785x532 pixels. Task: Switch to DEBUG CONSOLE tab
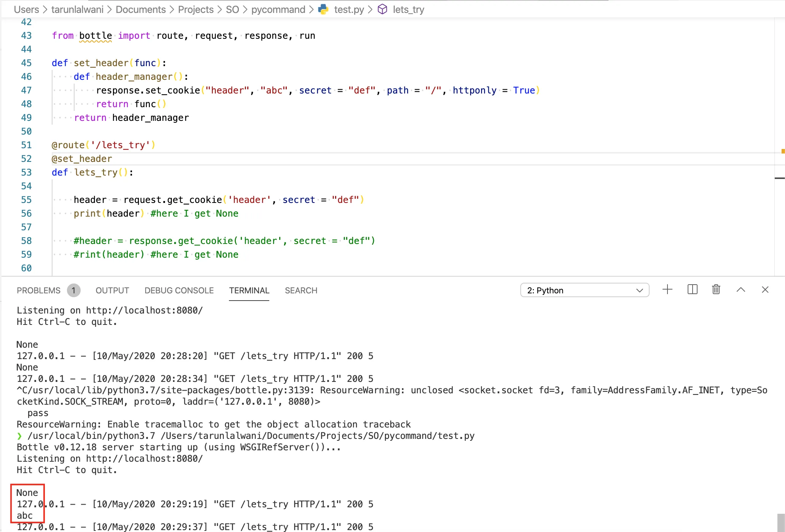click(179, 290)
